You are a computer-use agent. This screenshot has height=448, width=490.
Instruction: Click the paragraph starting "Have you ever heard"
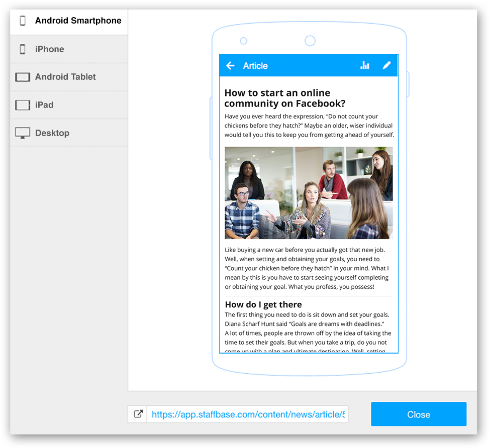(x=309, y=126)
